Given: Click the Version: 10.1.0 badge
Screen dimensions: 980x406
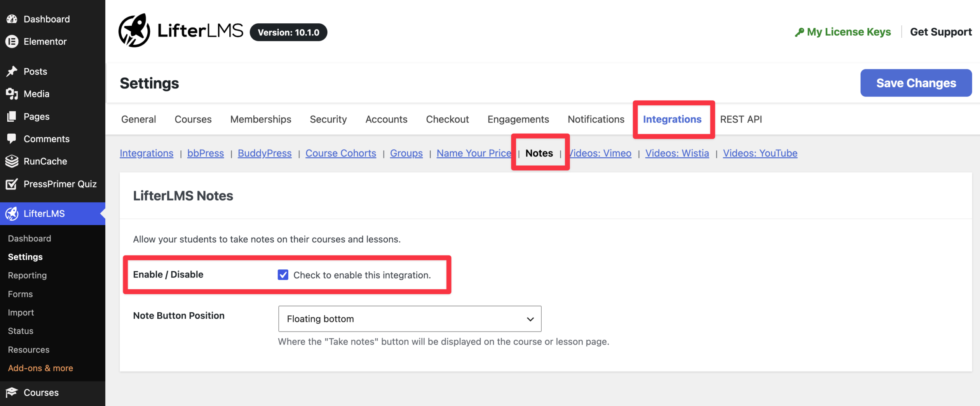Looking at the screenshot, I should 288,32.
